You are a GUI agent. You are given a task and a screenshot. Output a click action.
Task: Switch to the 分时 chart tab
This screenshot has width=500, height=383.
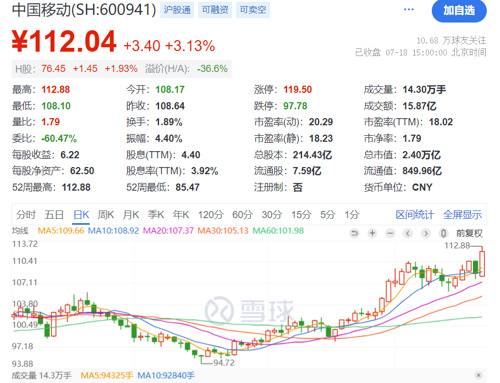pos(26,215)
